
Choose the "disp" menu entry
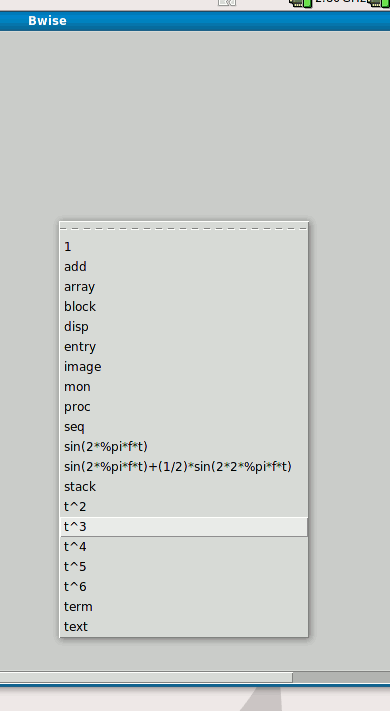pyautogui.click(x=184, y=326)
